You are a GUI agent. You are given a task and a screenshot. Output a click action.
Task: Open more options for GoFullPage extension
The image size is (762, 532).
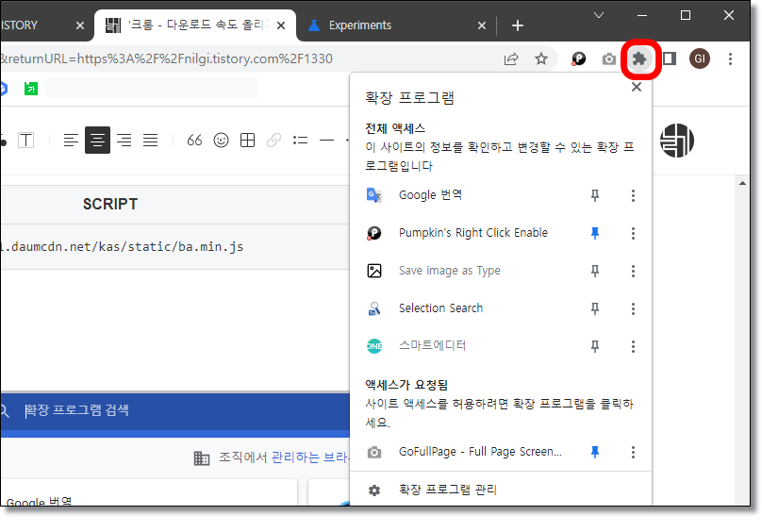[633, 452]
